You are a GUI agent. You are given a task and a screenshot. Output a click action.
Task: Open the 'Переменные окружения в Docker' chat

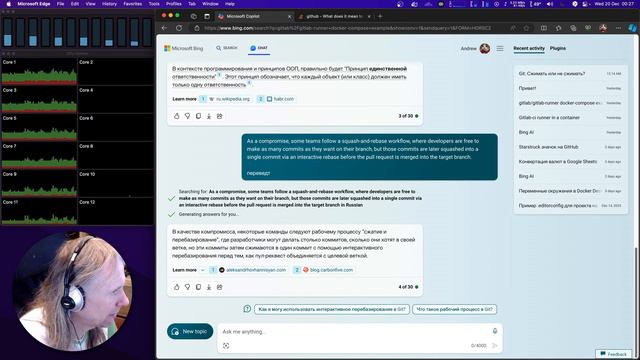570,191
